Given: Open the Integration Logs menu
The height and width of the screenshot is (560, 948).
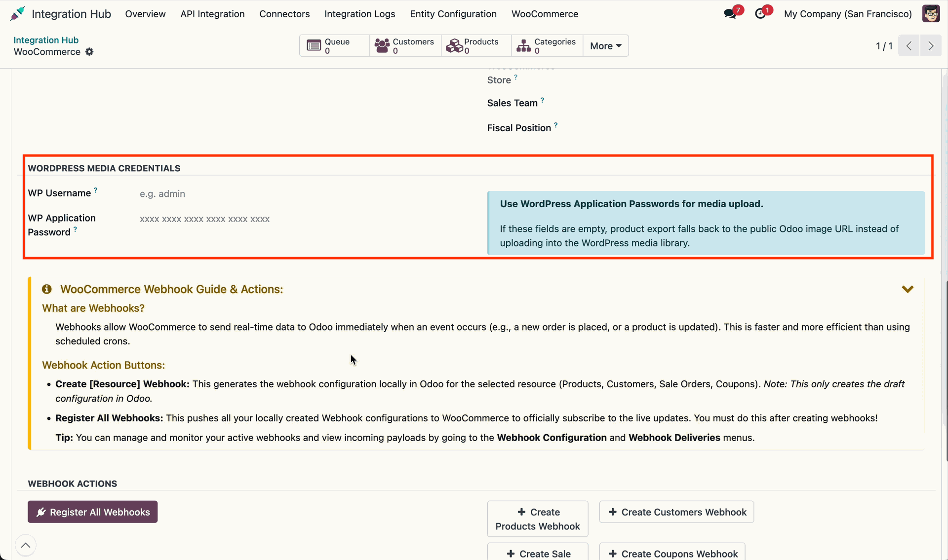Looking at the screenshot, I should 359,14.
